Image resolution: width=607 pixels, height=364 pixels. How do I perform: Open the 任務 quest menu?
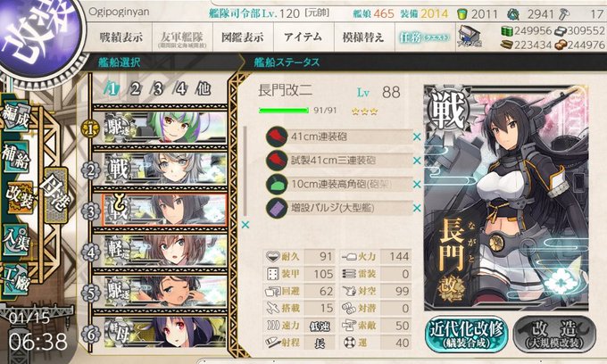click(424, 37)
